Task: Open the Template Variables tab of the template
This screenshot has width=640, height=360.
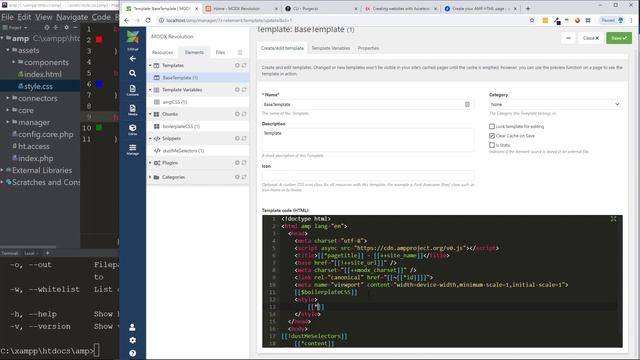Action: (331, 48)
